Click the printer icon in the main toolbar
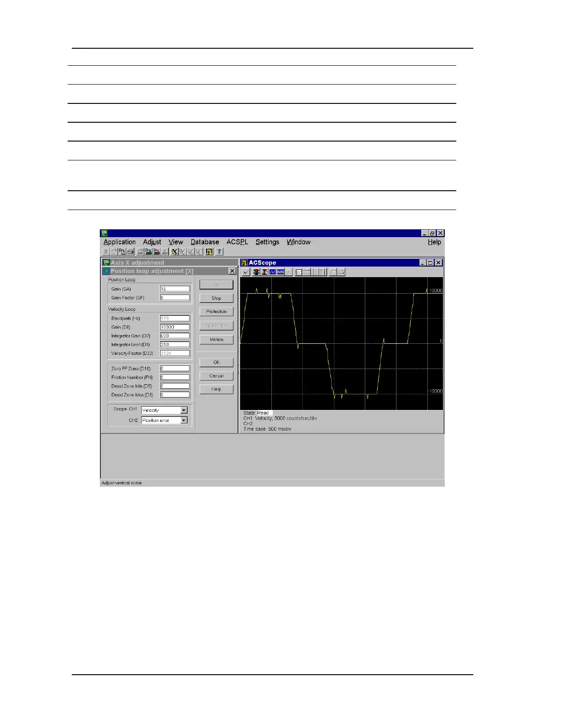The width and height of the screenshot is (563, 728). tap(130, 251)
